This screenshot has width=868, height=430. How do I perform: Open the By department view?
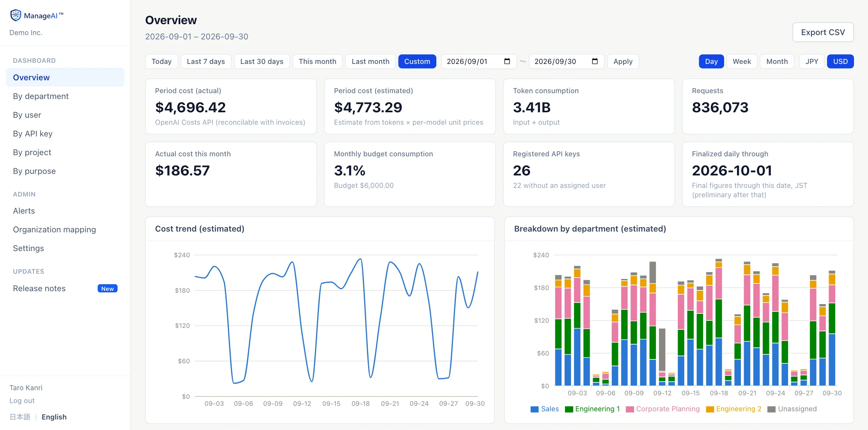click(65, 96)
